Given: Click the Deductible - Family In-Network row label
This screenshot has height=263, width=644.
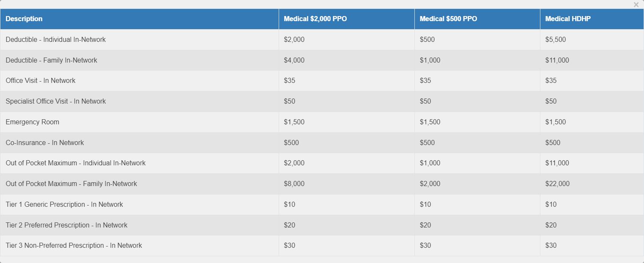Looking at the screenshot, I should coord(52,60).
